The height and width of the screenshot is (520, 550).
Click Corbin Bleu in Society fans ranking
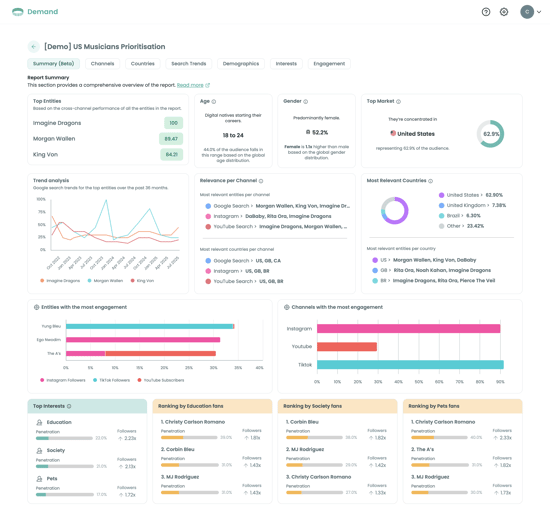click(302, 422)
